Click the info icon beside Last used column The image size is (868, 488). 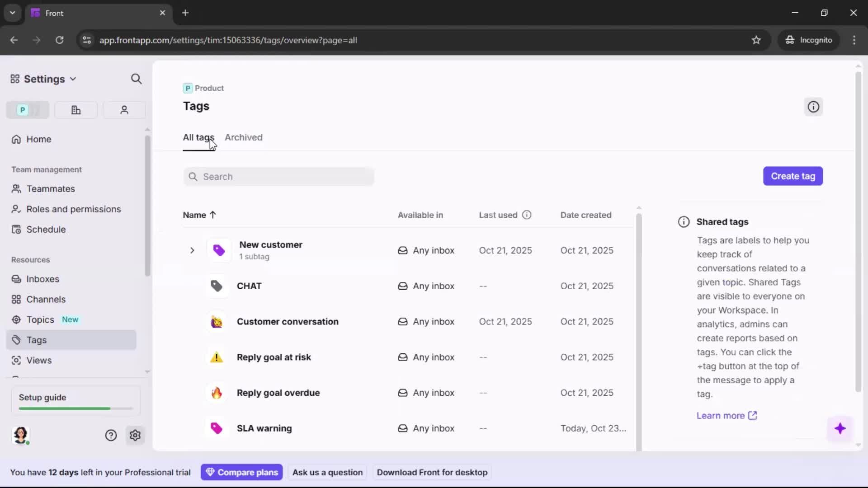(527, 215)
